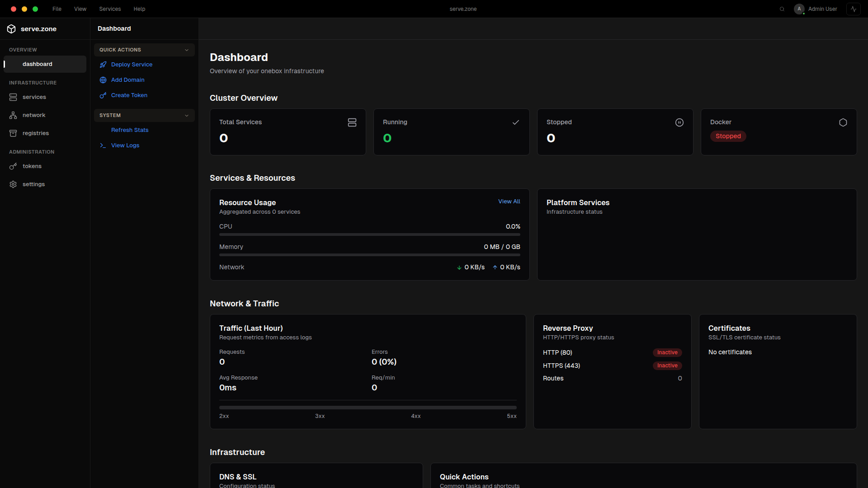Click the Deploy Service link
This screenshot has height=488, width=868.
(x=132, y=65)
